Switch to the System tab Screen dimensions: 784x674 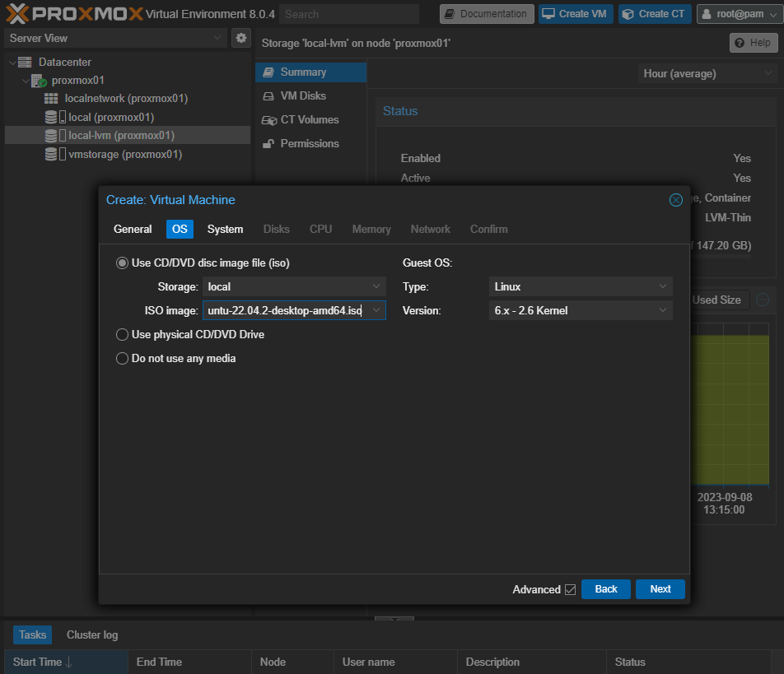pos(225,230)
